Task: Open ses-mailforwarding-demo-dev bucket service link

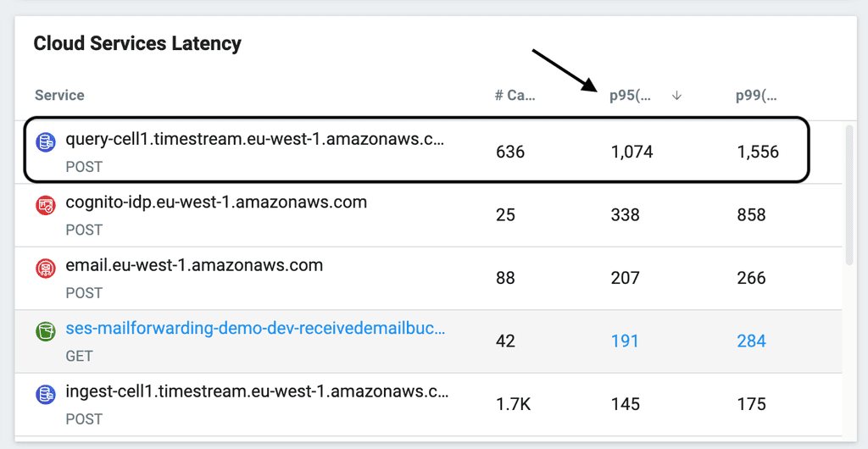Action: 255,329
